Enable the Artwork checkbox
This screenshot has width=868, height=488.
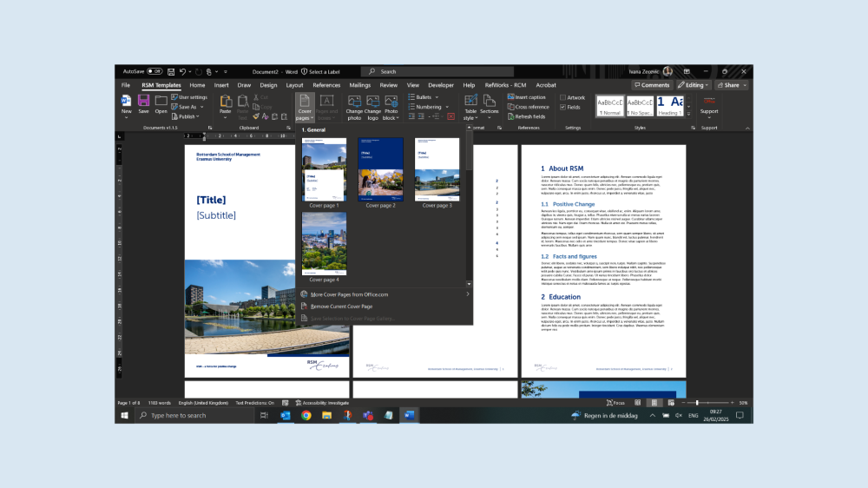(563, 98)
